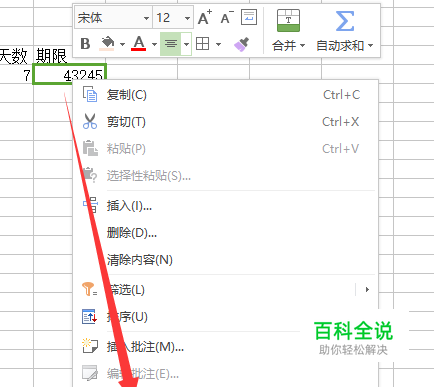Choose 剪切(T) from context menu
Viewport: 434px width, 387px height.
click(x=226, y=122)
